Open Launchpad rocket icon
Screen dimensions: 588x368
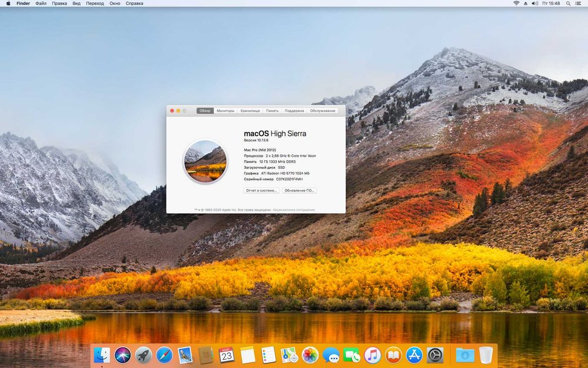click(x=143, y=355)
